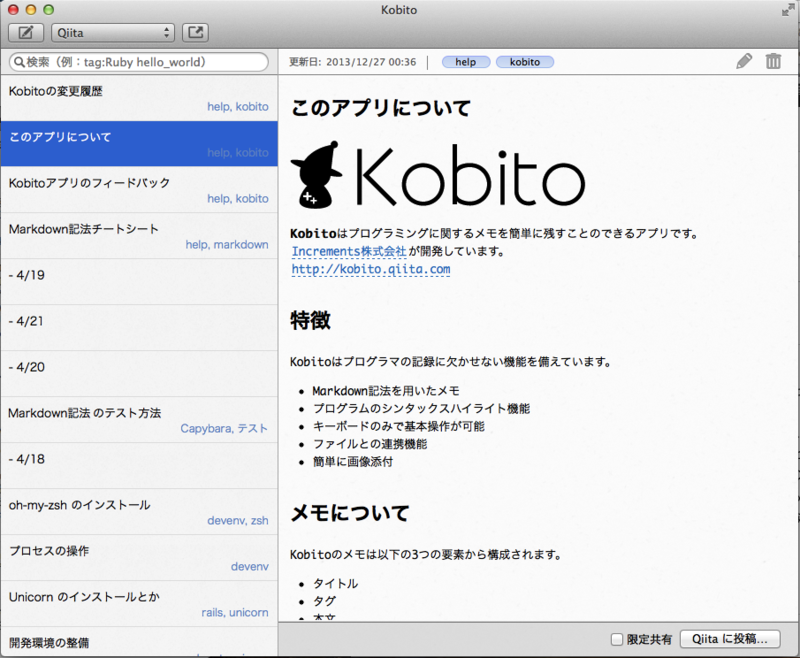Delete the memo using the trash icon

pos(773,61)
